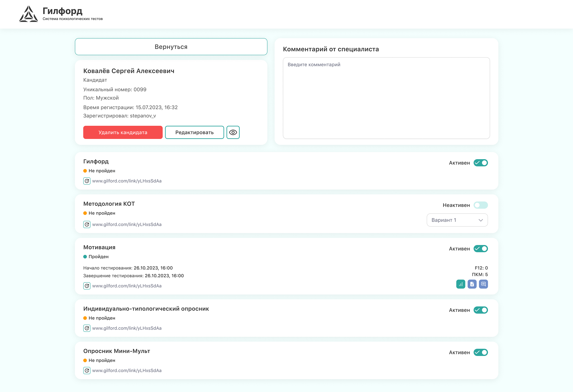Refresh link icon in the Методология КОТ card

point(87,224)
